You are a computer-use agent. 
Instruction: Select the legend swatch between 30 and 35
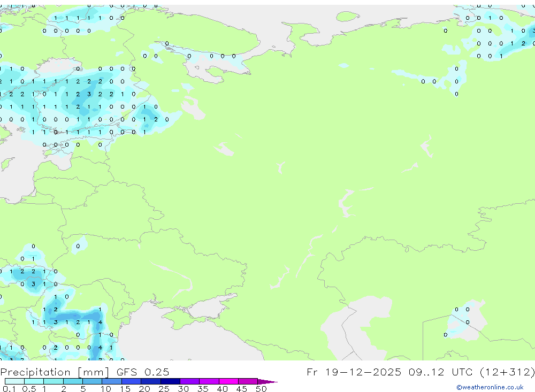(x=190, y=381)
